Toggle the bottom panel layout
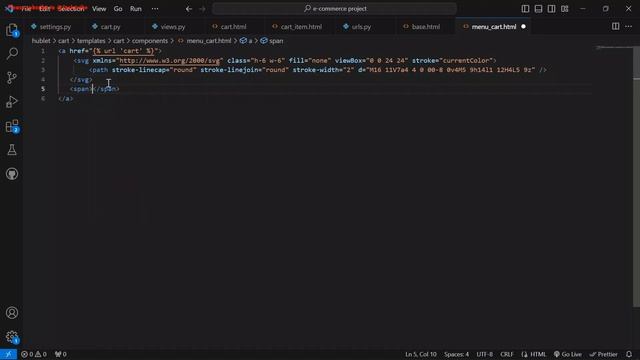Image resolution: width=640 pixels, height=360 pixels. coord(538,9)
